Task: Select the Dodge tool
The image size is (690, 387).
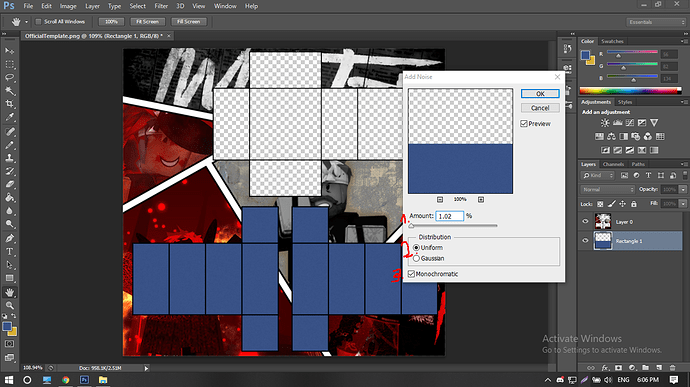Action: pyautogui.click(x=9, y=224)
